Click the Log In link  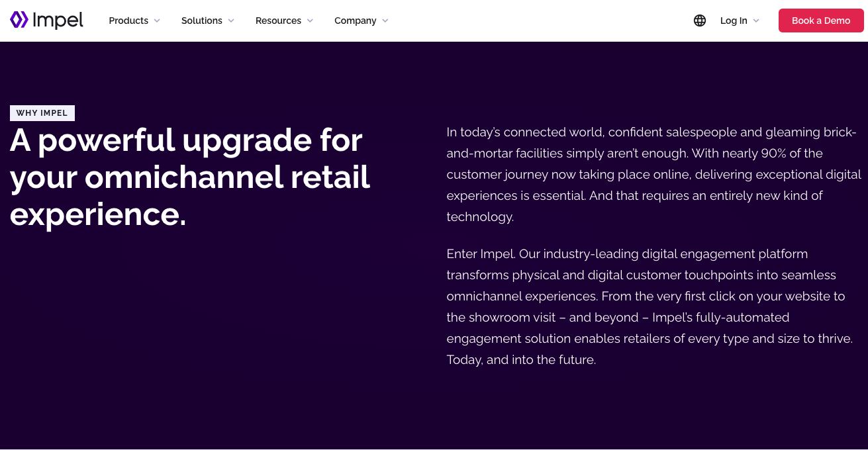pos(734,21)
